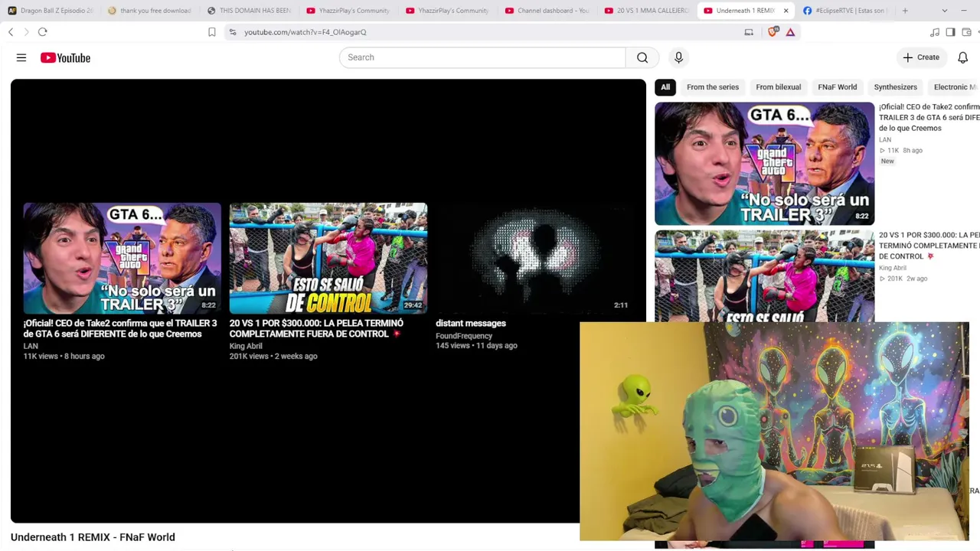Go to the YouTube home logo
This screenshot has height=551, width=980.
(x=65, y=57)
